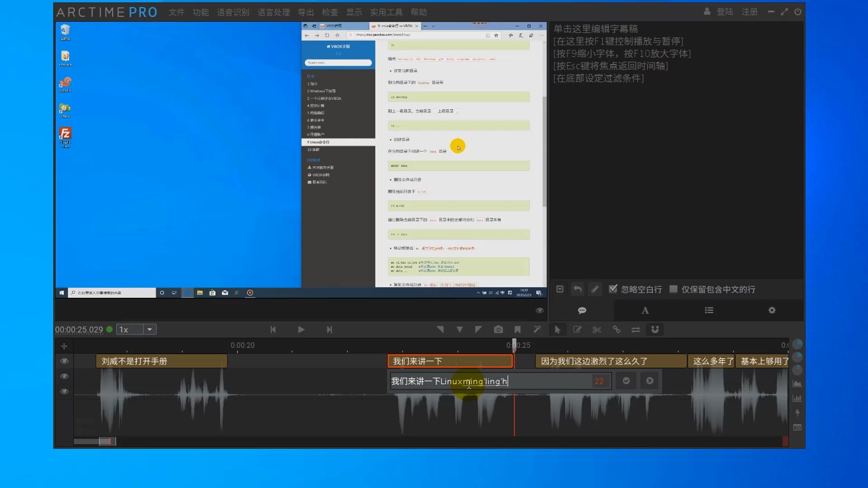Select the scissors cut tool
The height and width of the screenshot is (488, 868).
(x=597, y=329)
